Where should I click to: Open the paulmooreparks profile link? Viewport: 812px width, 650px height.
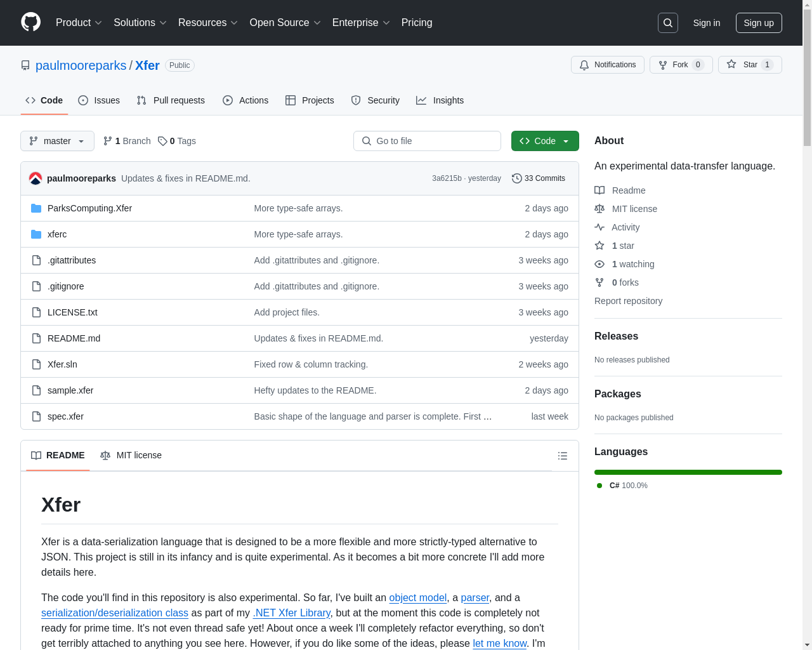tap(81, 65)
